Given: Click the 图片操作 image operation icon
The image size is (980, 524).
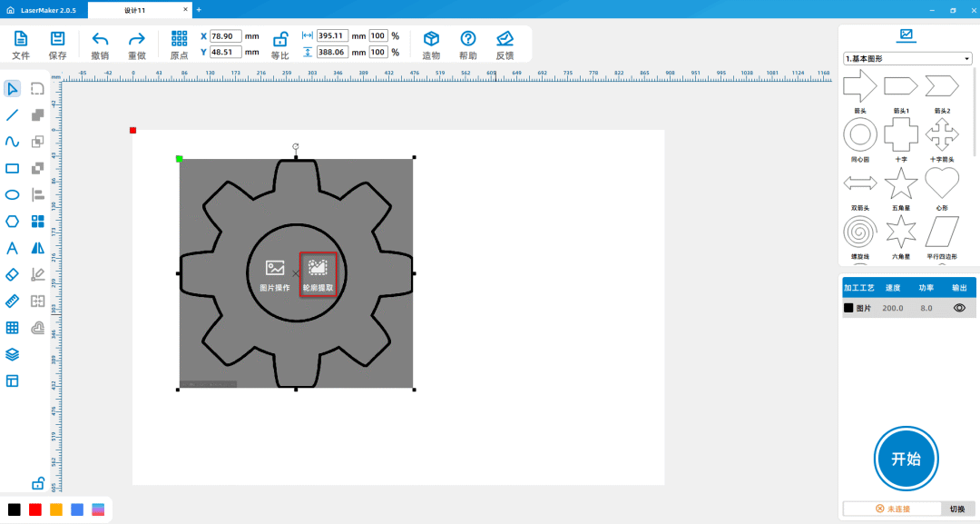Looking at the screenshot, I should (x=275, y=269).
